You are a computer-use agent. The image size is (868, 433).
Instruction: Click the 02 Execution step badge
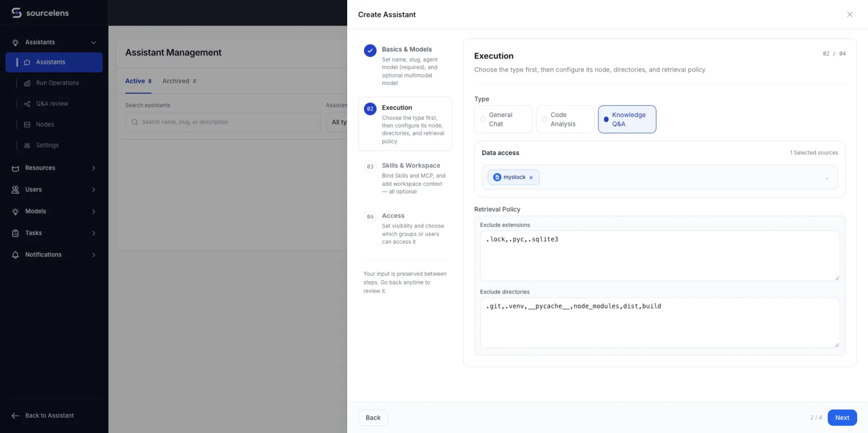(370, 108)
